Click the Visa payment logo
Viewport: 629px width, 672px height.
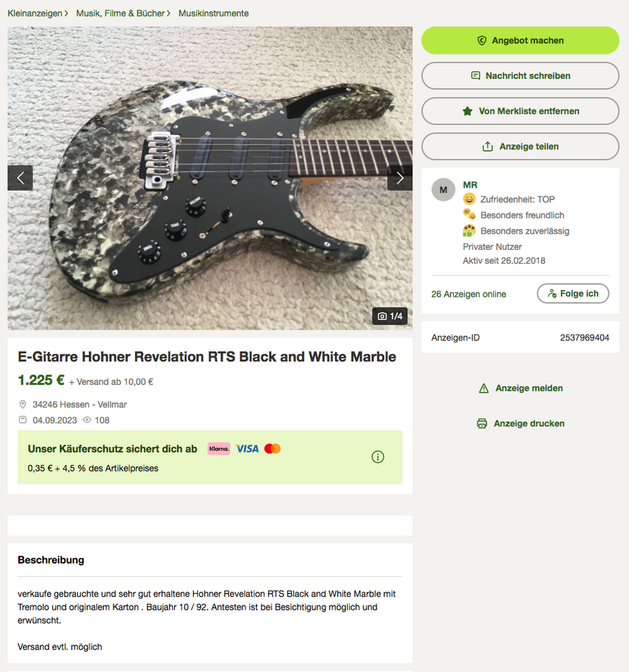(x=247, y=449)
